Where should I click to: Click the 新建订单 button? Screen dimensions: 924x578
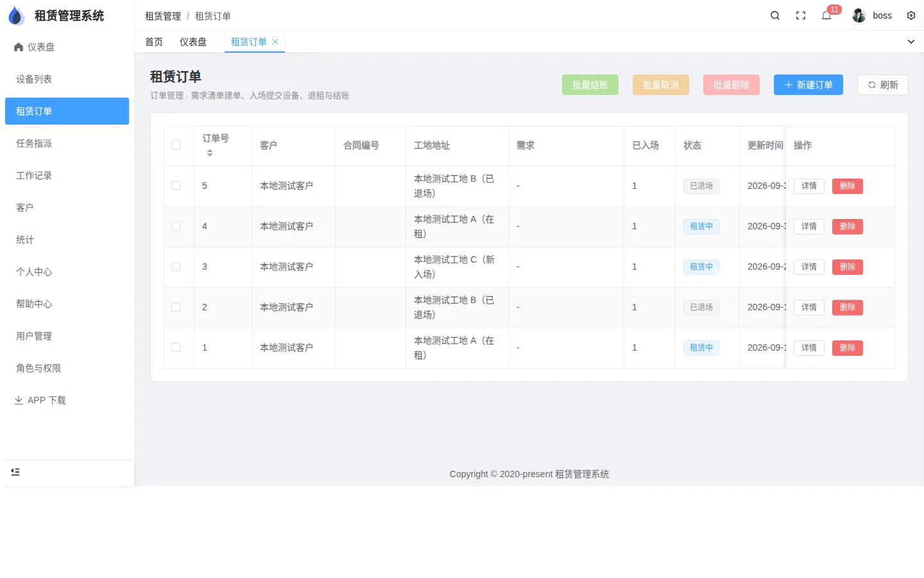[x=809, y=85]
